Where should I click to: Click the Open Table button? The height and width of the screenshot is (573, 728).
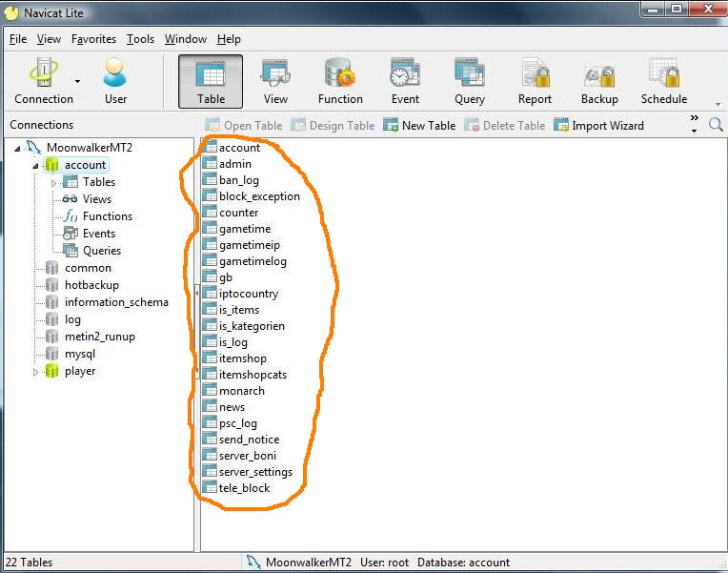244,126
